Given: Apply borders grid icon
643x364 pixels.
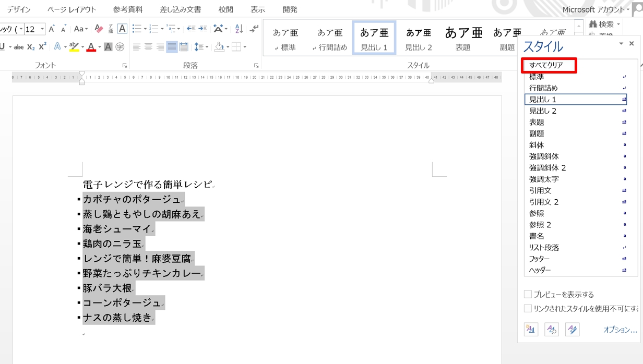Looking at the screenshot, I should pyautogui.click(x=236, y=47).
